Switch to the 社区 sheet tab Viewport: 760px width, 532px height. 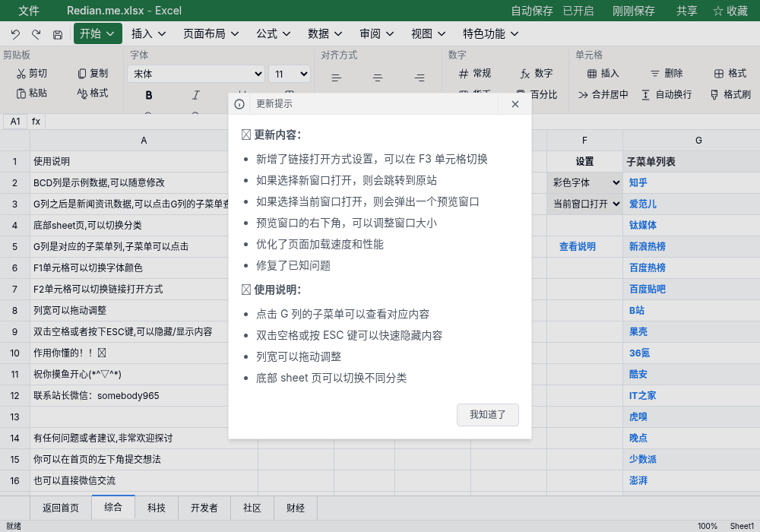pos(252,508)
